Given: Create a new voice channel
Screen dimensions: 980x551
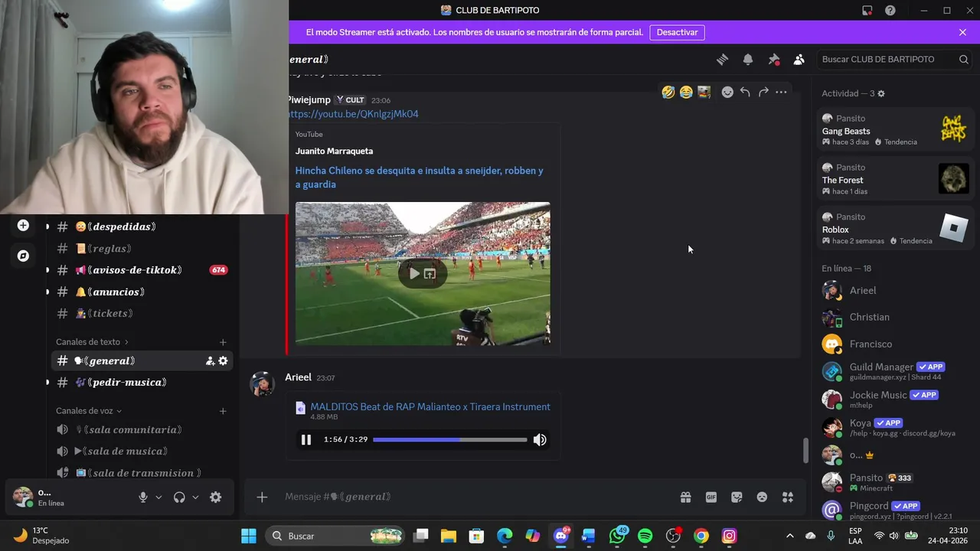Looking at the screenshot, I should point(223,411).
